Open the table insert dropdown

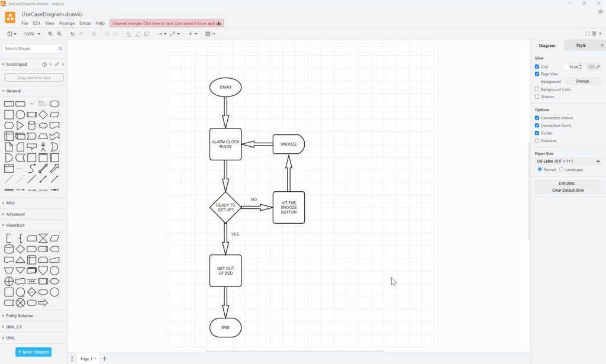(x=210, y=34)
